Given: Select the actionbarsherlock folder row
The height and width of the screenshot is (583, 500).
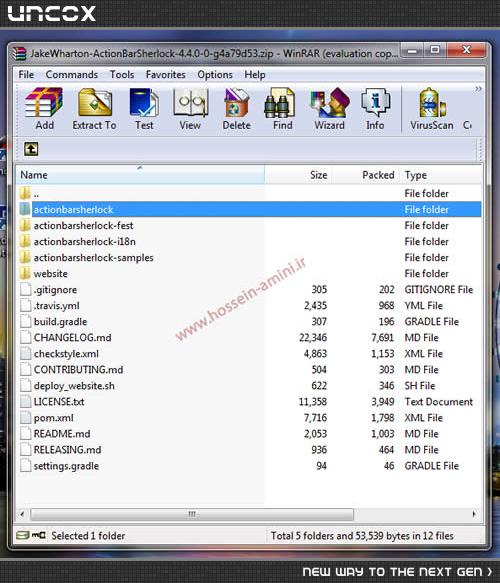Looking at the screenshot, I should [250, 209].
